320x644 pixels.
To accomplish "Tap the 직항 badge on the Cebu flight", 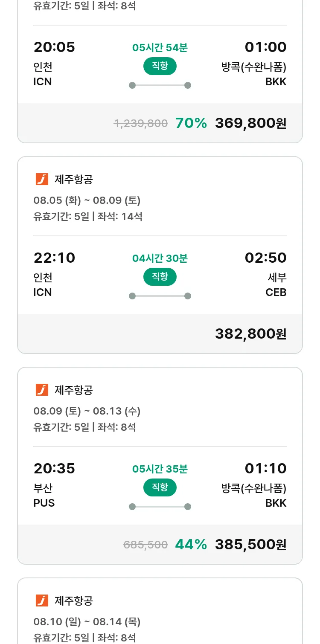I will pos(160,277).
